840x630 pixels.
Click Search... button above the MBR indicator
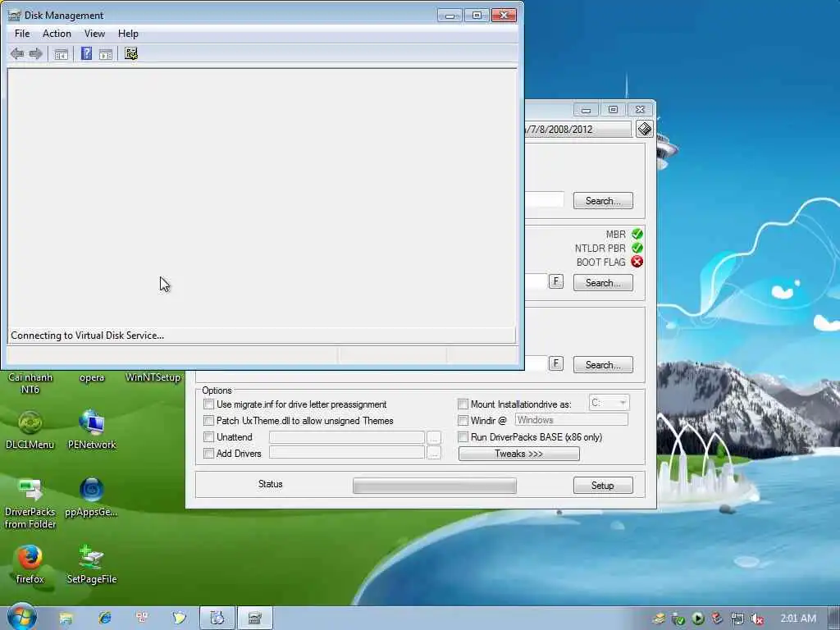point(603,201)
